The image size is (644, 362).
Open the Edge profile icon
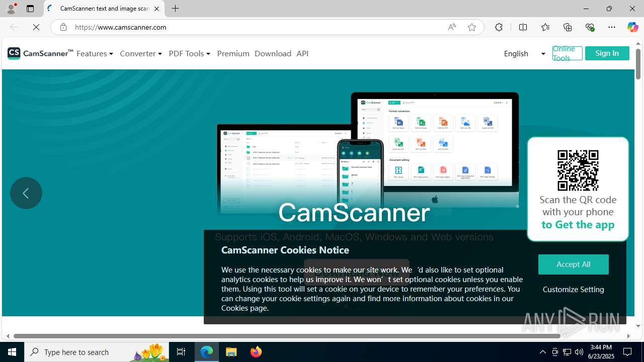[11, 9]
